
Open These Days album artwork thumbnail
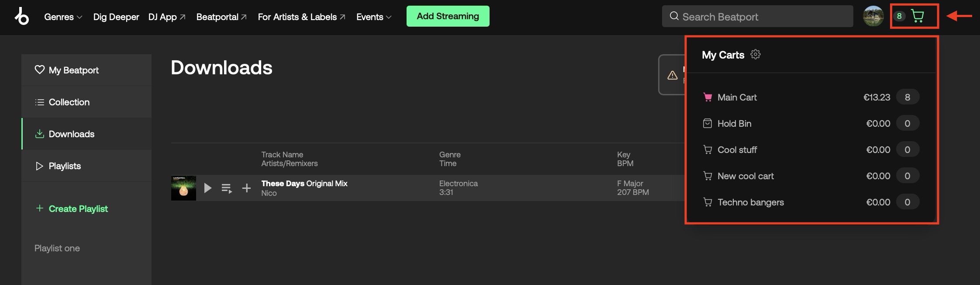pos(183,188)
